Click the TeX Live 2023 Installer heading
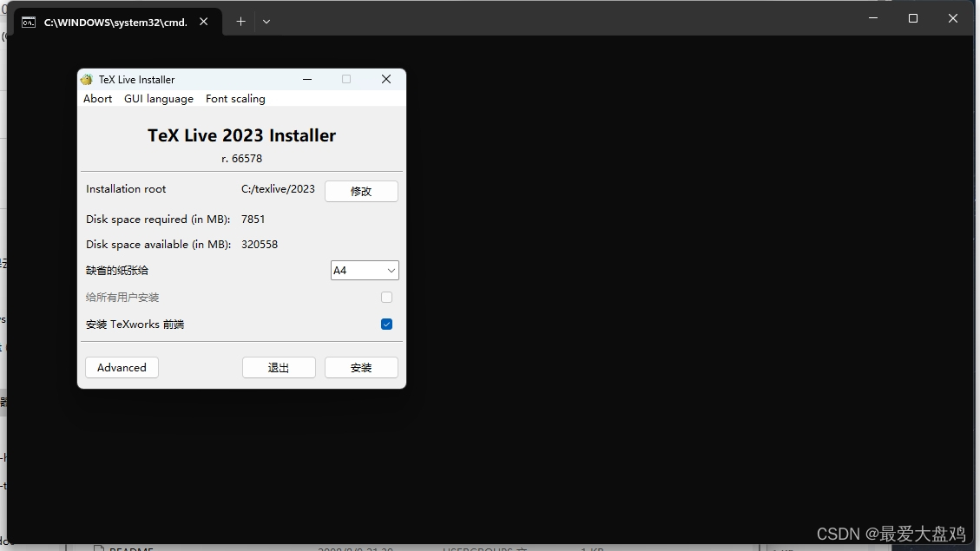Screen dimensions: 980x551 click(x=242, y=135)
